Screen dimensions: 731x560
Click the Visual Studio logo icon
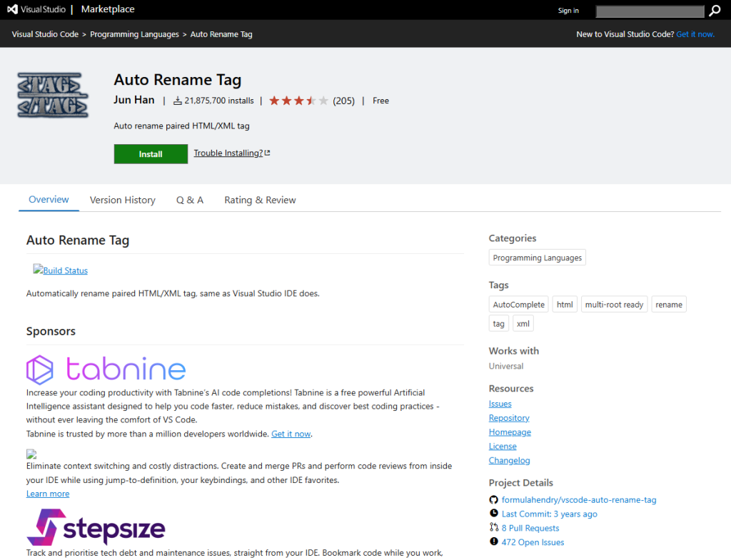tap(13, 9)
